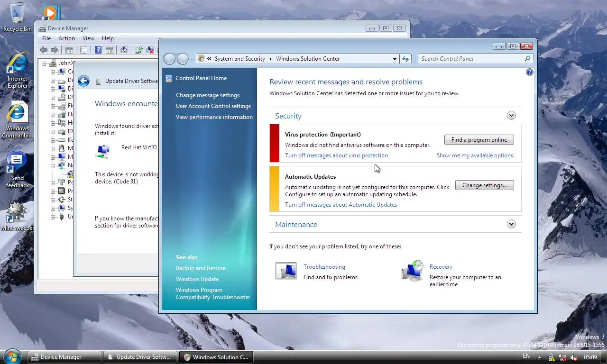The width and height of the screenshot is (607, 364).
Task: Click the Forward arrow in Device Manager toolbar
Action: (x=55, y=50)
